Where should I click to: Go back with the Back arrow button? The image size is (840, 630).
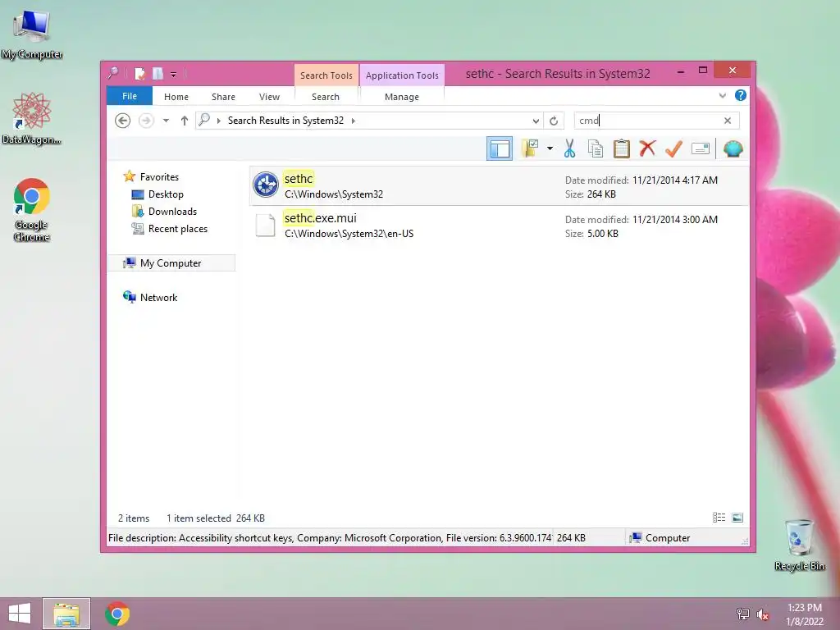(x=123, y=121)
